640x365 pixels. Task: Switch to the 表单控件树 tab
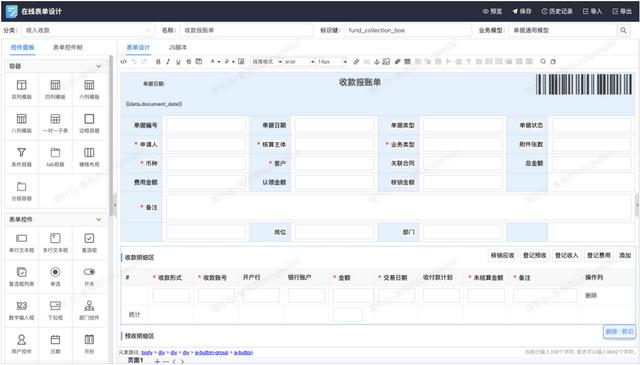tap(68, 47)
